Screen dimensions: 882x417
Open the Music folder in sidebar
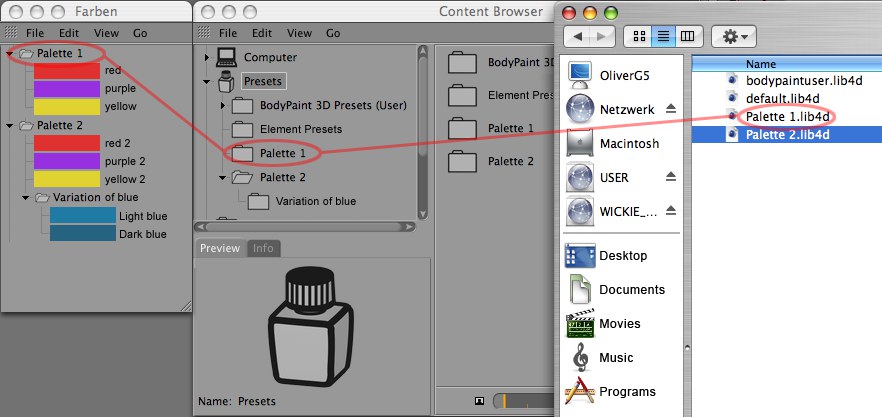click(580, 357)
